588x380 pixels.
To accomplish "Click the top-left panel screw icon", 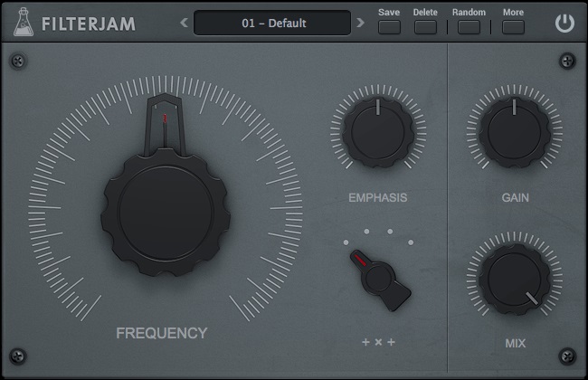I will click(18, 62).
